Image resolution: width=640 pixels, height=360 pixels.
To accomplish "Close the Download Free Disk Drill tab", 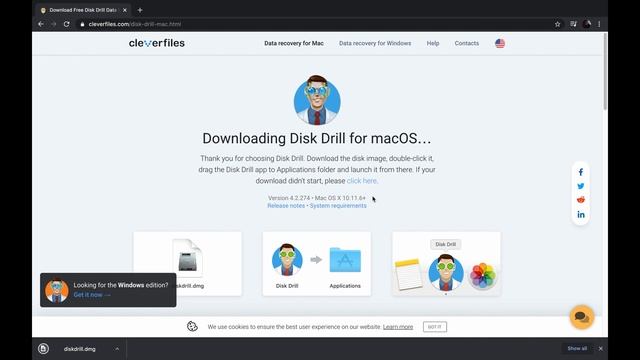I will [x=125, y=10].
